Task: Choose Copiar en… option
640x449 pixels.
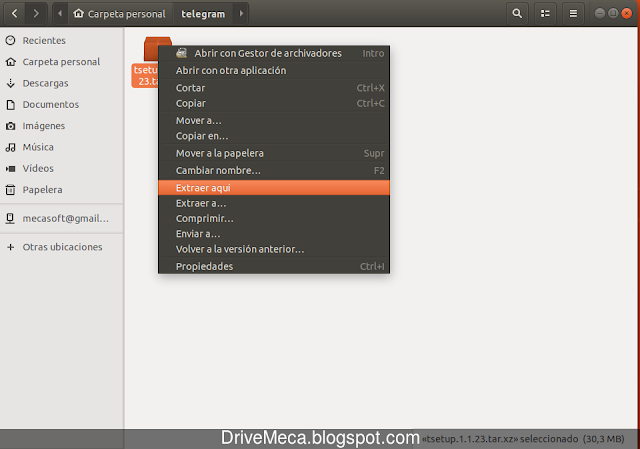Action: click(274, 136)
